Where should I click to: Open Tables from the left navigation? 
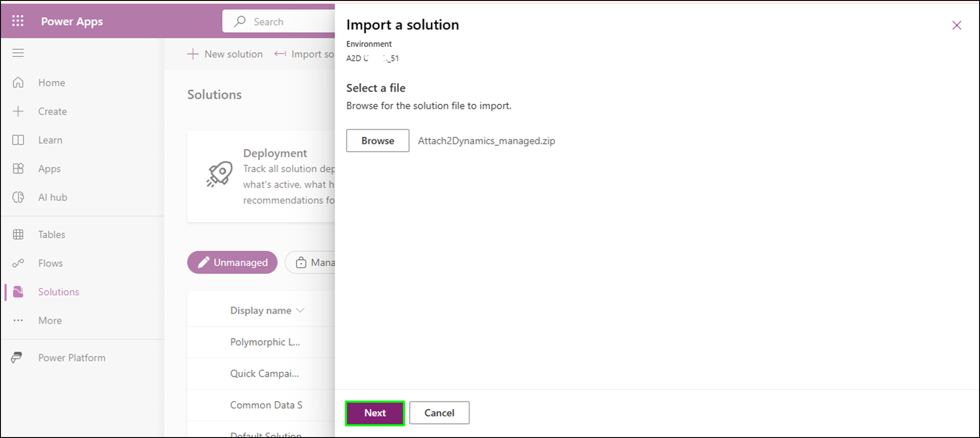coord(51,234)
